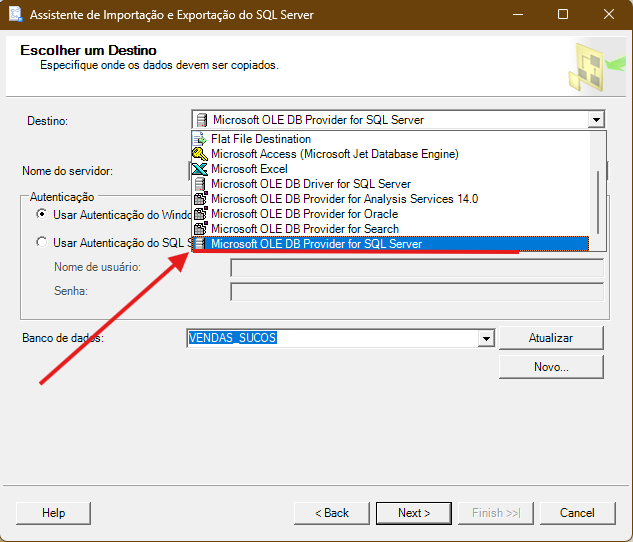The width and height of the screenshot is (633, 542).
Task: Click the Microsoft Access key icon
Action: (200, 154)
